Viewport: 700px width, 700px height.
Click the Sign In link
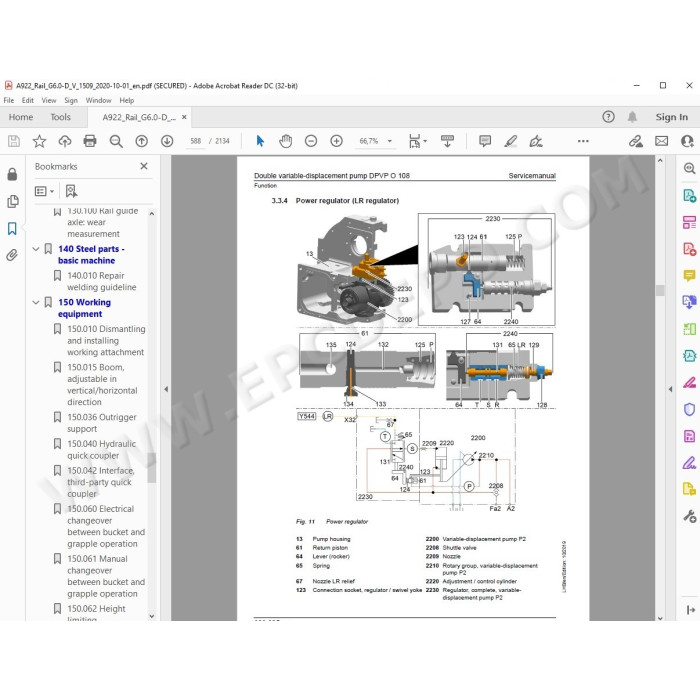671,117
